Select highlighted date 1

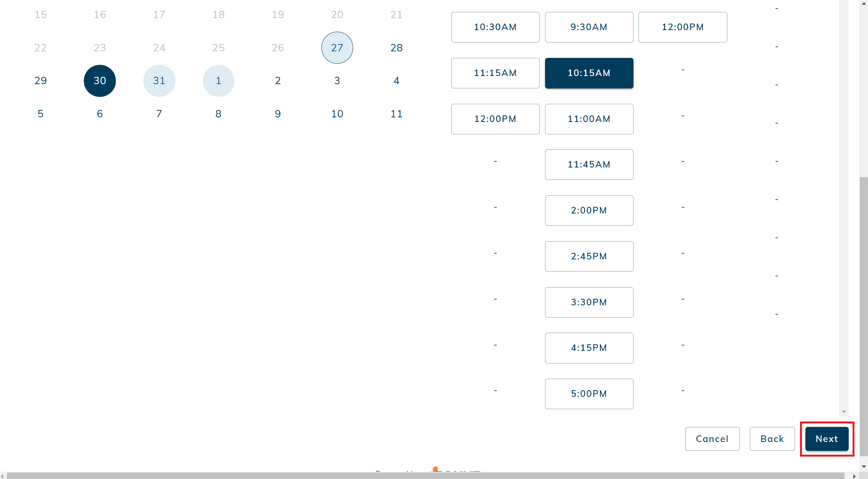pos(219,81)
